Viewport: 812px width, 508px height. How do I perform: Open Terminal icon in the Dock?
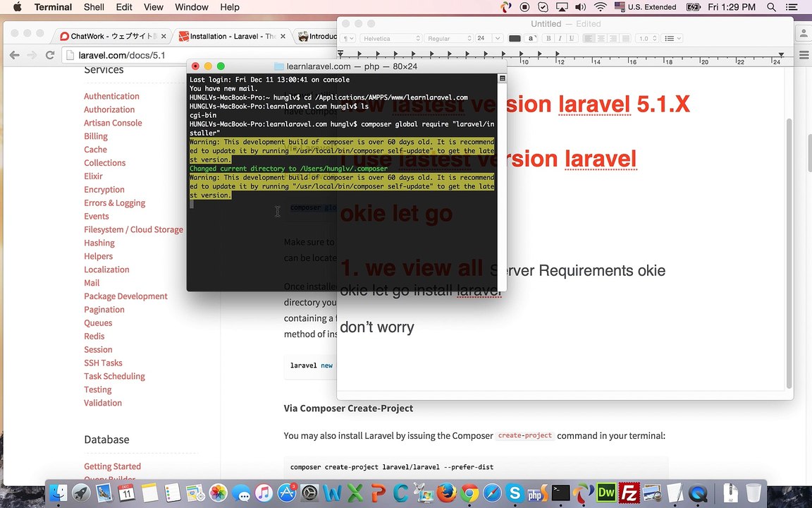pyautogui.click(x=560, y=492)
